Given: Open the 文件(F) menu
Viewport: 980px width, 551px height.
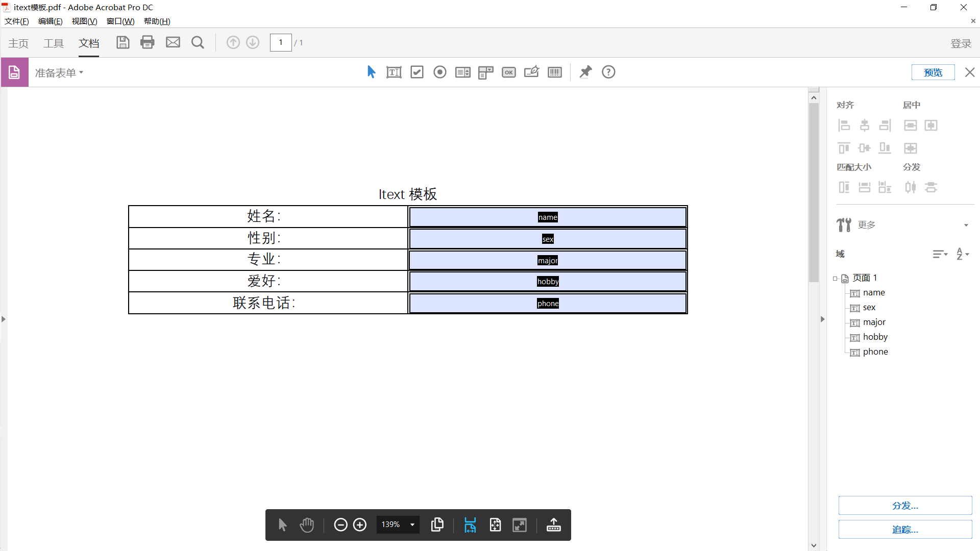Looking at the screenshot, I should pos(17,21).
